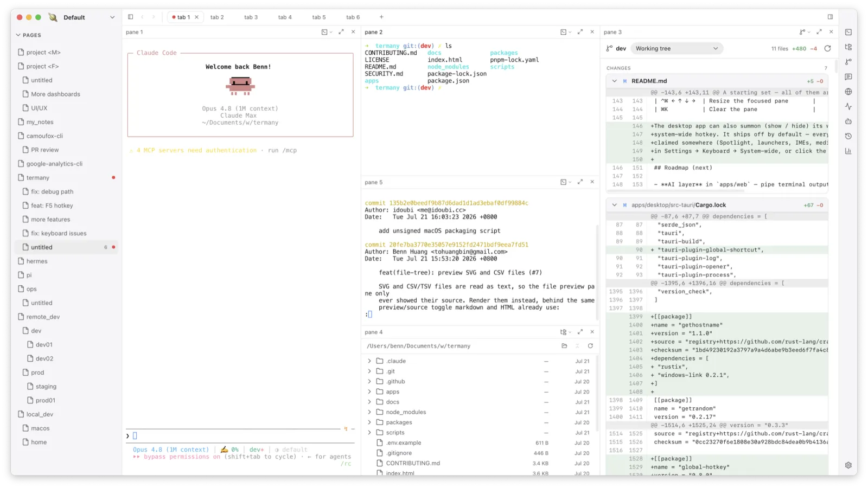Open the termany page
This screenshot has width=868, height=488.
click(66, 178)
